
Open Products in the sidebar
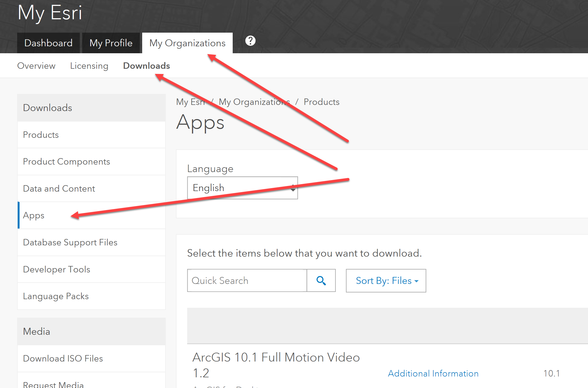41,135
